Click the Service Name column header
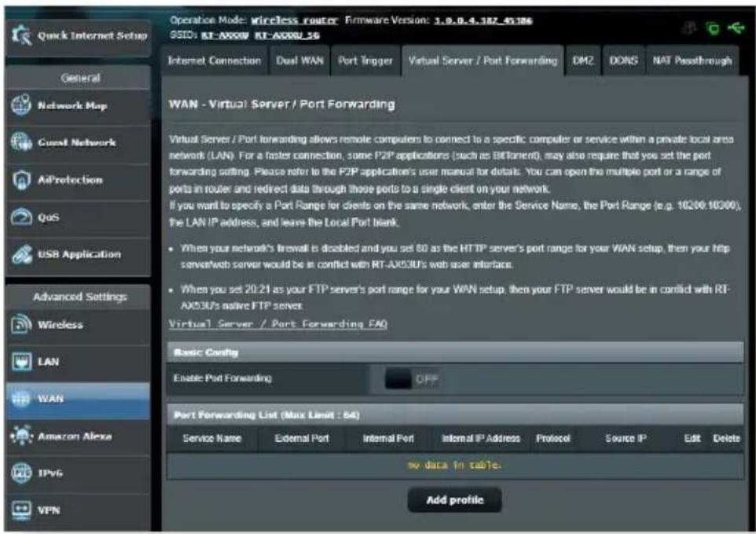Viewport: 756px width, 534px height. click(x=211, y=439)
